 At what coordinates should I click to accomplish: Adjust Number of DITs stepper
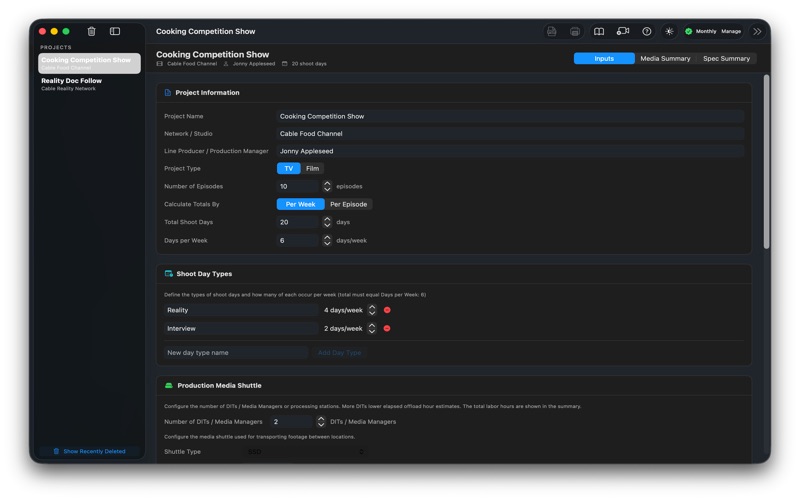[x=320, y=421]
